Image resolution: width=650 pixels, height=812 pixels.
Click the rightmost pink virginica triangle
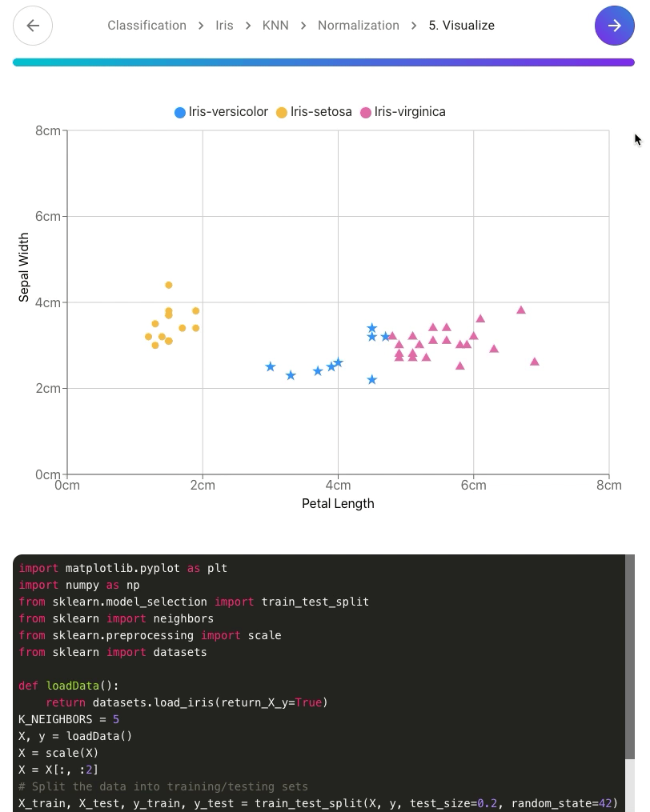(535, 362)
